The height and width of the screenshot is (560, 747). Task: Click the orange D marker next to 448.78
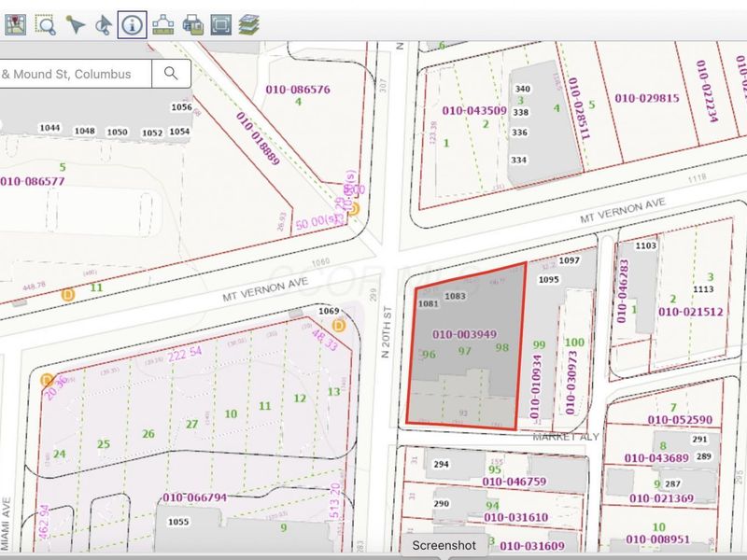pos(68,294)
